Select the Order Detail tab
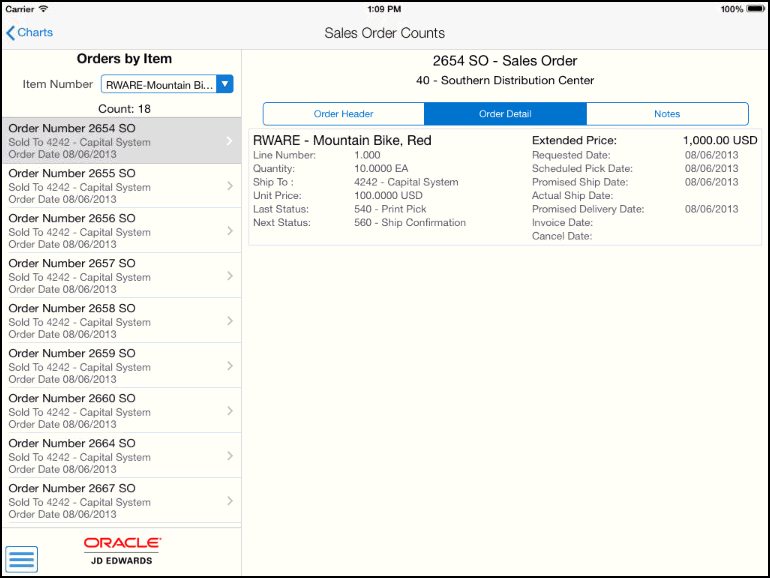 [x=505, y=114]
